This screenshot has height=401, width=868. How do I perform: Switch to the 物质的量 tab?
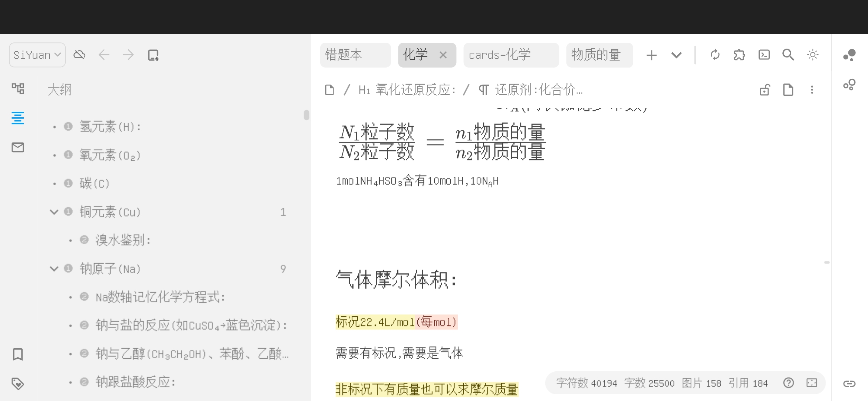[599, 55]
